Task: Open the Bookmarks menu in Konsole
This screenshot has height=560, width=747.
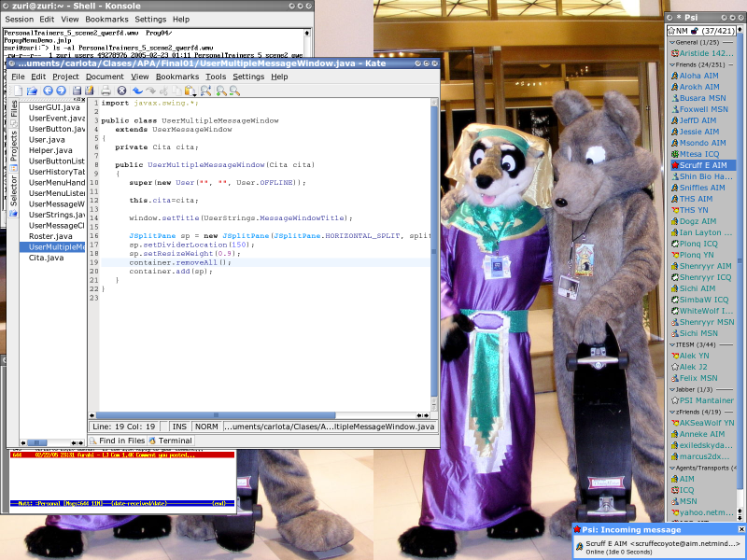Action: pyautogui.click(x=106, y=19)
